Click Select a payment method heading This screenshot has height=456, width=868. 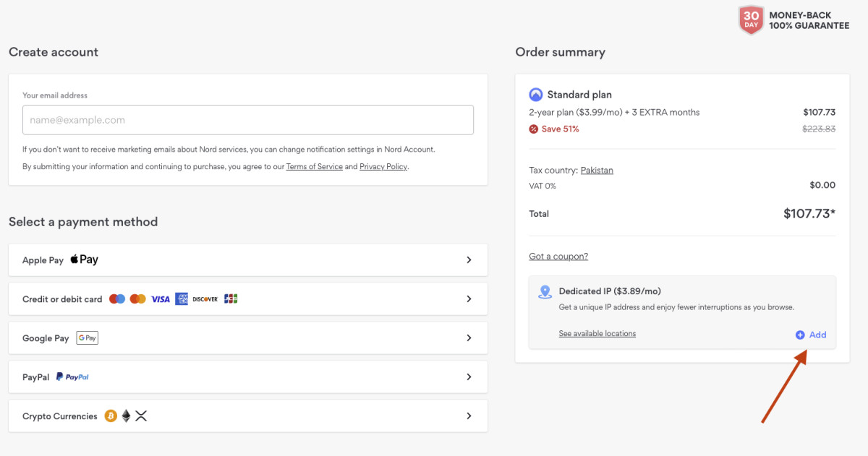click(x=83, y=222)
